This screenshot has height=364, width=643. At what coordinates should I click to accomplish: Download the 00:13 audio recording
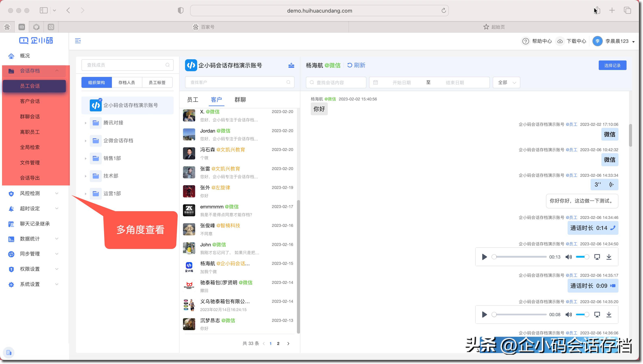coord(609,257)
